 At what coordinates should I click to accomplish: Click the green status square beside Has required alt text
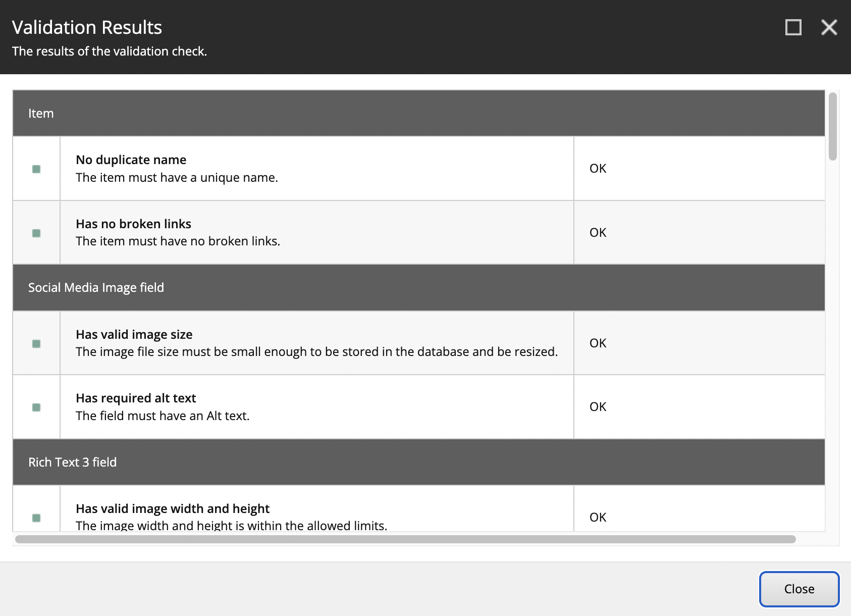(36, 407)
